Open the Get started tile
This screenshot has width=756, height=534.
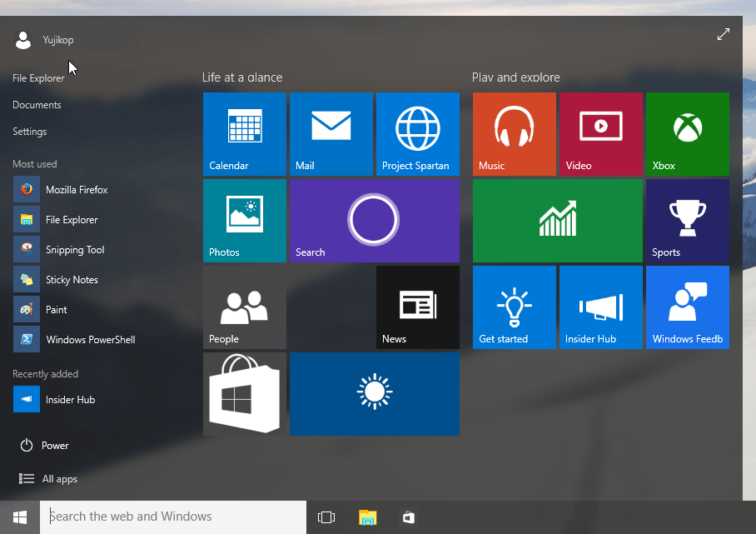[x=515, y=307]
